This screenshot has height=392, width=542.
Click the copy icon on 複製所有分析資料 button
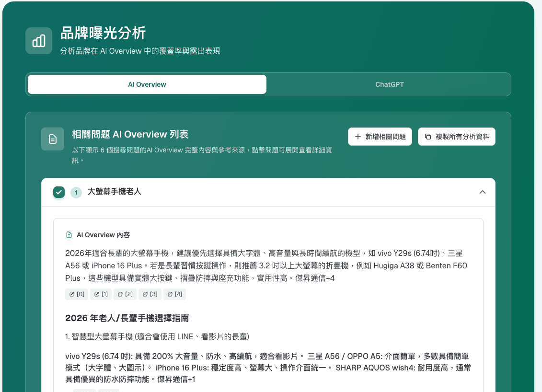tap(427, 136)
